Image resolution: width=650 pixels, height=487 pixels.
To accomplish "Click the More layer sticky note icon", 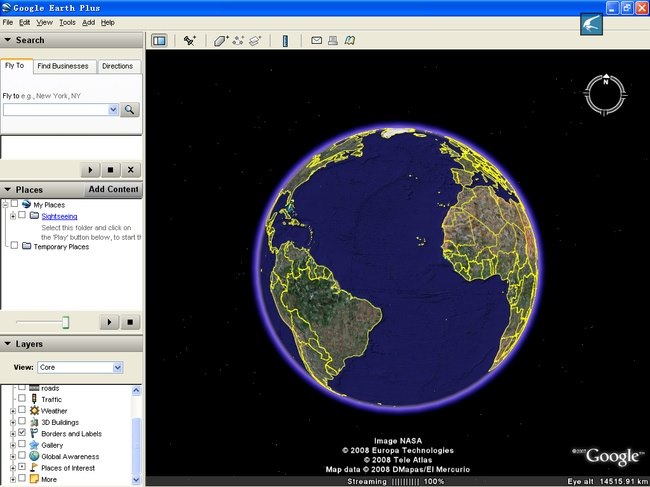I will click(34, 479).
